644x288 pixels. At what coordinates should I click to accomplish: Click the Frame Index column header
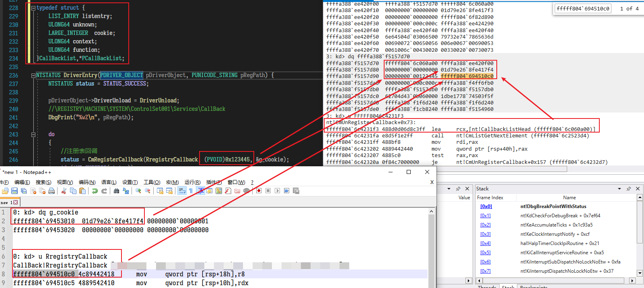pos(490,198)
